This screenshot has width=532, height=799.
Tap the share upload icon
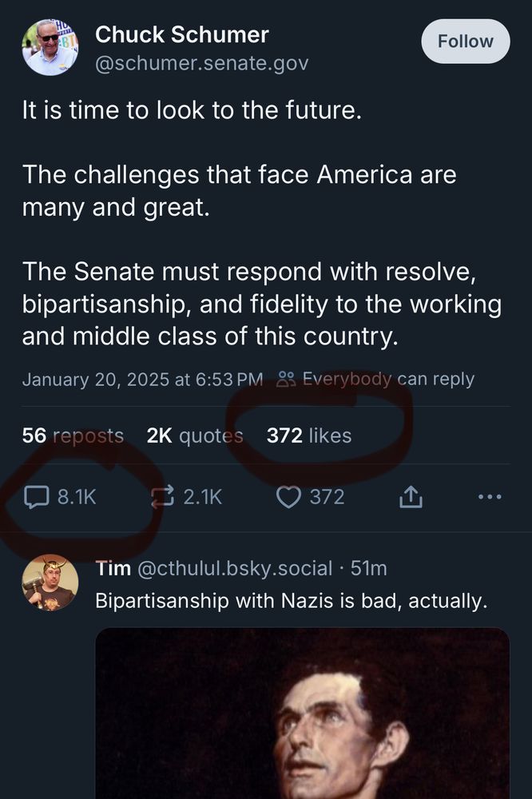(x=409, y=497)
